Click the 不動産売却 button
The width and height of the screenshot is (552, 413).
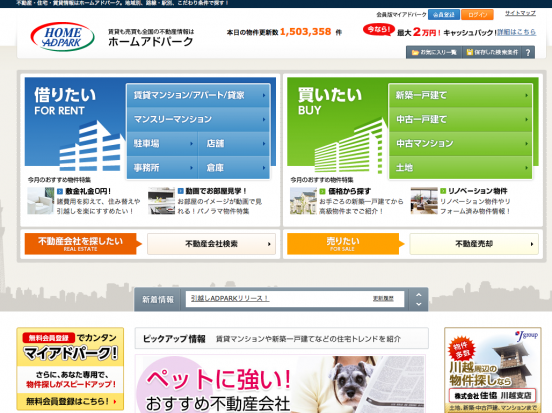pyautogui.click(x=474, y=244)
